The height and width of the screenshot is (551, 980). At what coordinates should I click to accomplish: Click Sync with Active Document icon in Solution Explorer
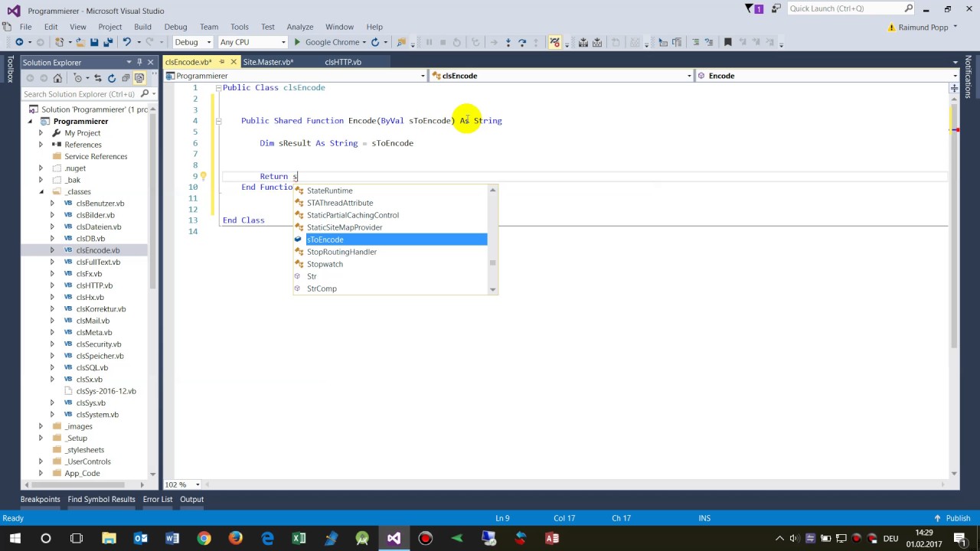point(98,78)
